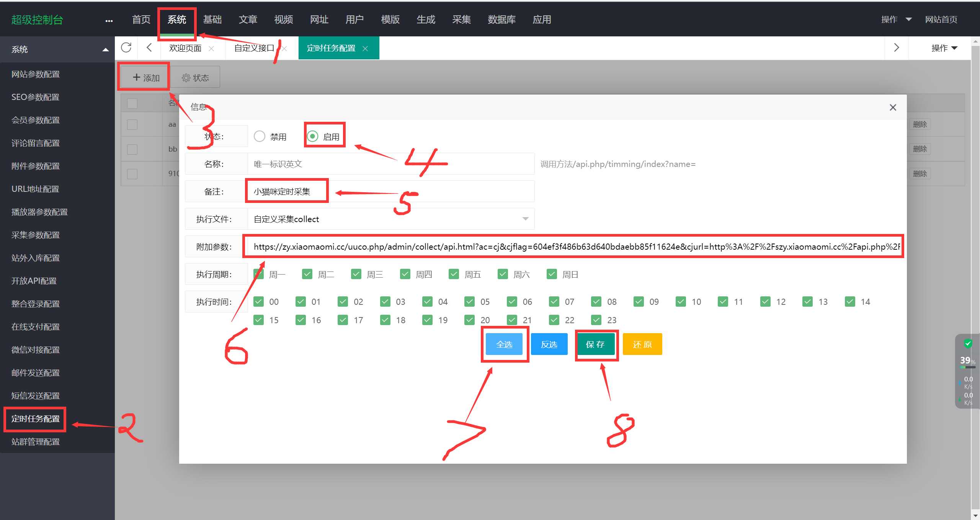Click the three-dots menu beside 超级控制台
Screen dimensions: 980x520
tap(109, 21)
